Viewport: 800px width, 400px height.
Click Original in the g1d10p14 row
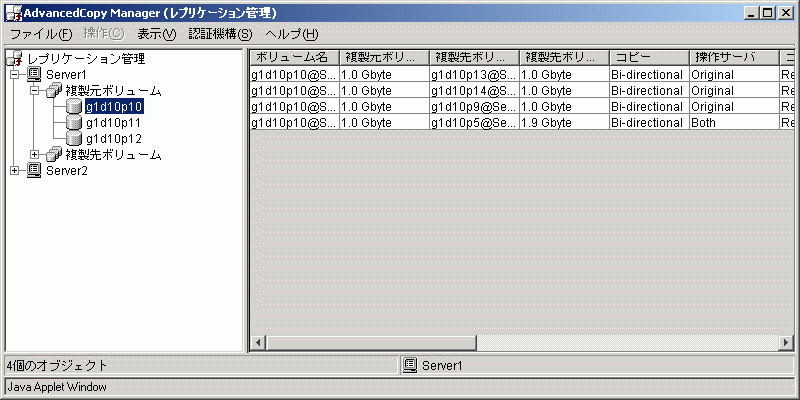pos(734,91)
